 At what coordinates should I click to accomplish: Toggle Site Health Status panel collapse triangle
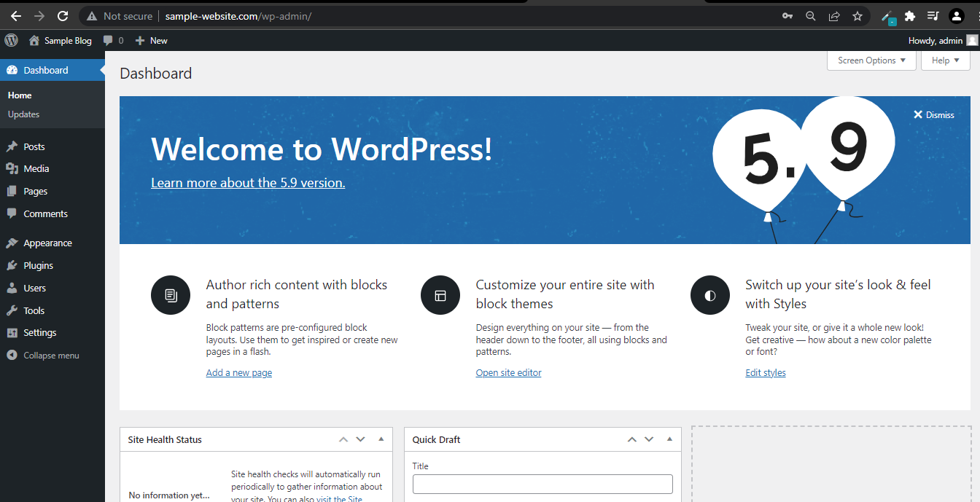pyautogui.click(x=381, y=439)
